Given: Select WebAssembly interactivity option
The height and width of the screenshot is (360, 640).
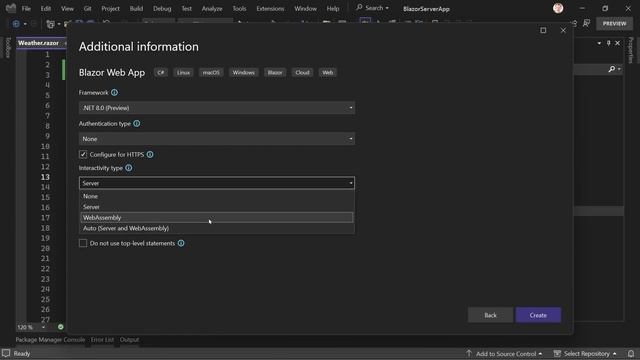Looking at the screenshot, I should tap(217, 218).
